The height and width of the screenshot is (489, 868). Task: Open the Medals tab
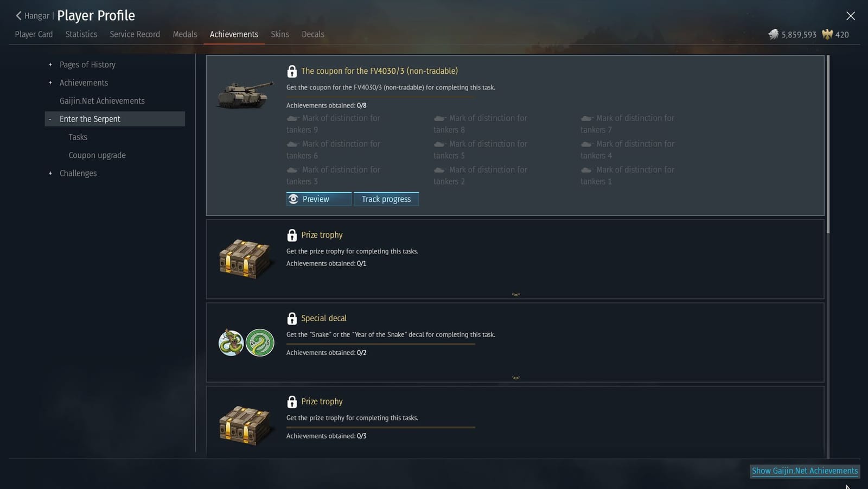coord(184,34)
